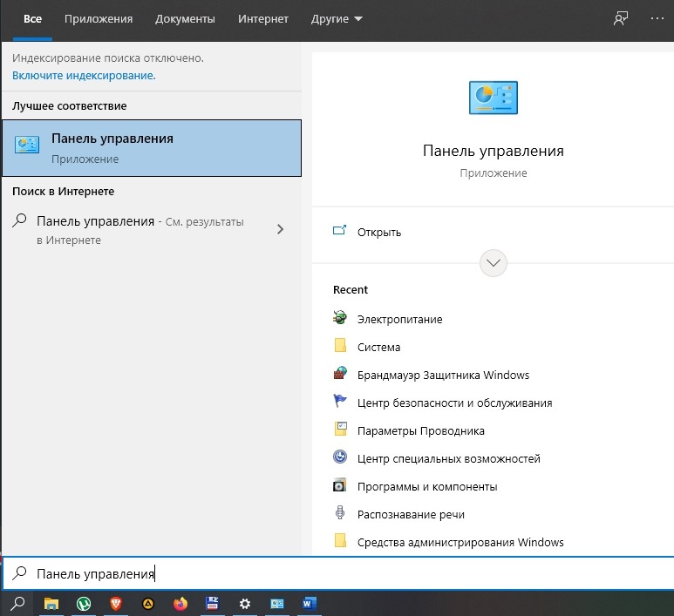
Task: Open uTorrent from the taskbar
Action: pos(84,604)
